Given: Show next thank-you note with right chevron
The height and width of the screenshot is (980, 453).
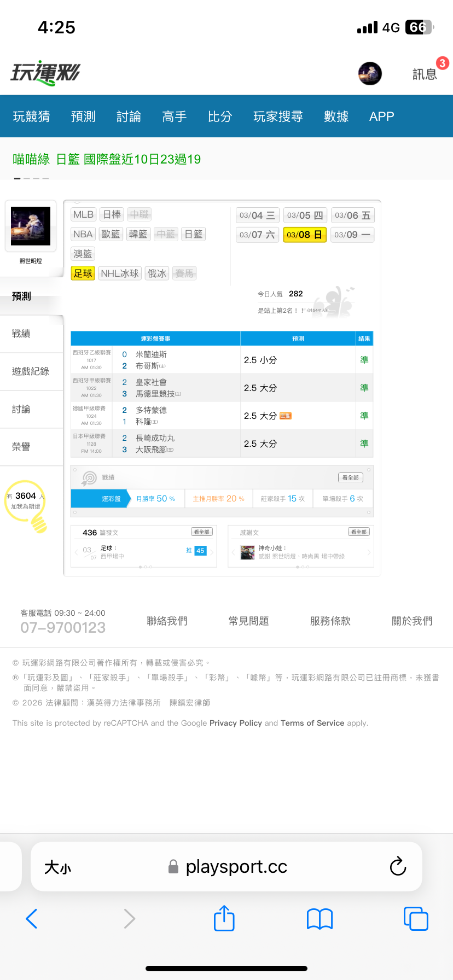Looking at the screenshot, I should pyautogui.click(x=369, y=552).
